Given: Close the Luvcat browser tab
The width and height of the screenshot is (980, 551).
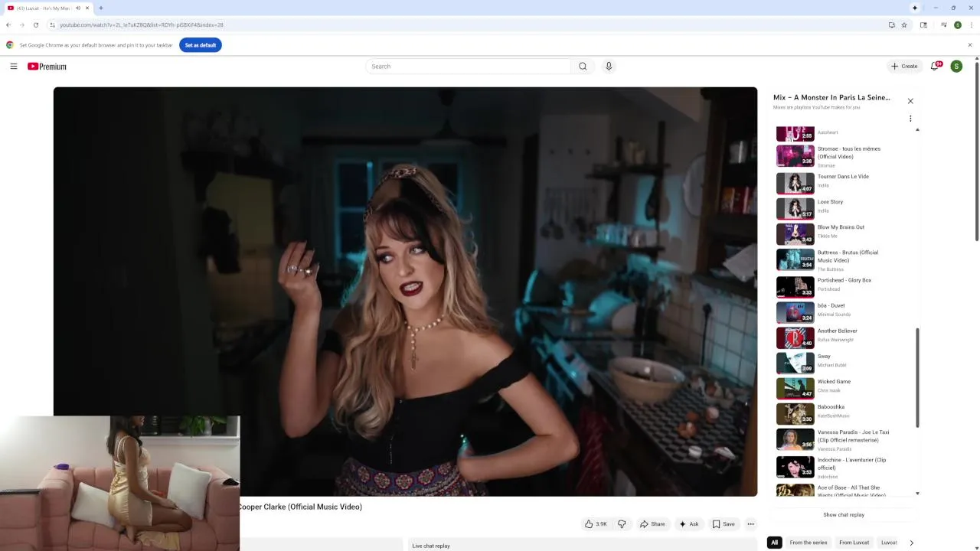Looking at the screenshot, I should (x=87, y=8).
